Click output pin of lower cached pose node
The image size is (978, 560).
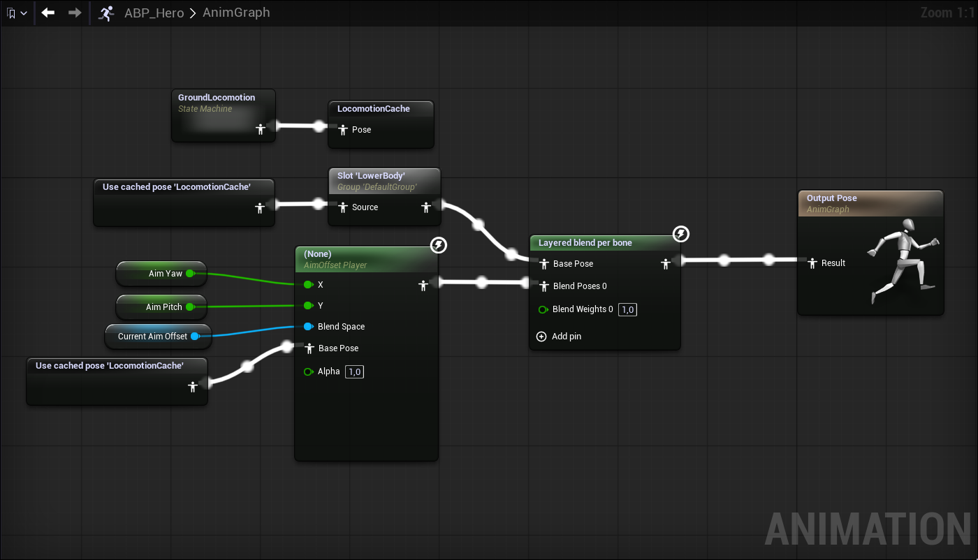point(193,387)
